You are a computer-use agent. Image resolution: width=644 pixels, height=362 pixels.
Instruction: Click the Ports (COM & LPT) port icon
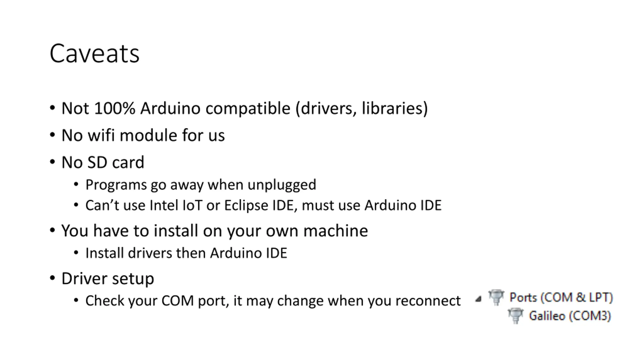click(496, 297)
